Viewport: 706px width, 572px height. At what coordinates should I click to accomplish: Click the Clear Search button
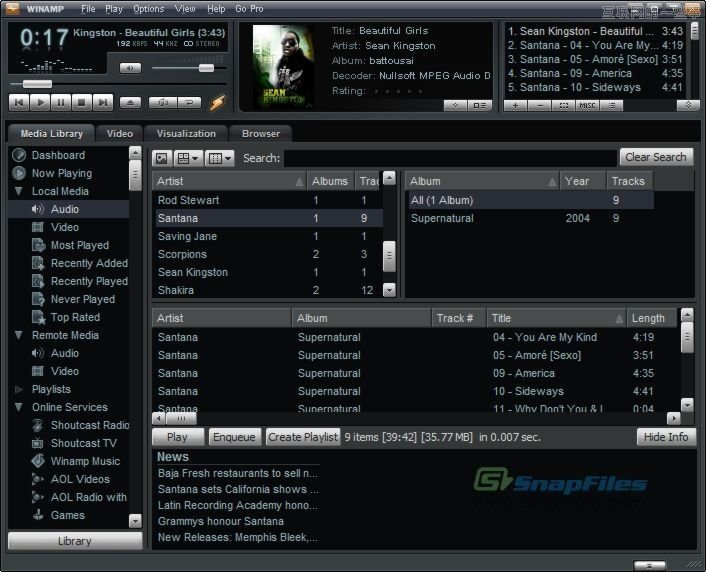pos(655,157)
